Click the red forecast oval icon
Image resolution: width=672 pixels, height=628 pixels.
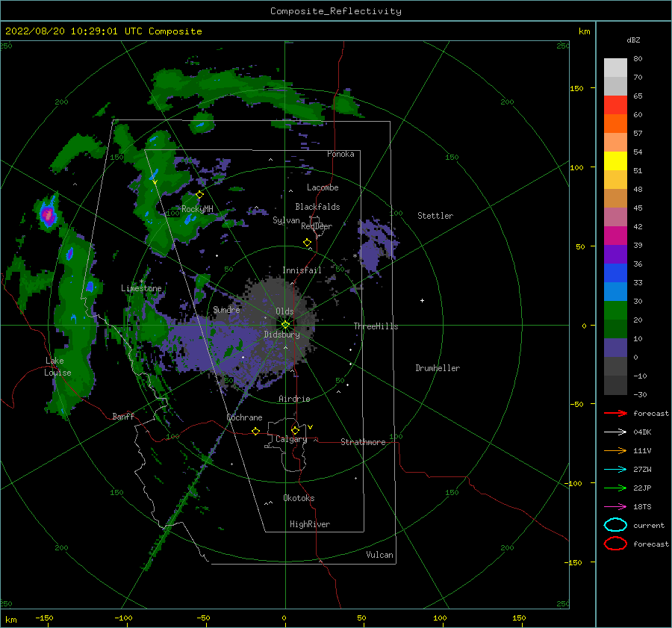pos(615,544)
